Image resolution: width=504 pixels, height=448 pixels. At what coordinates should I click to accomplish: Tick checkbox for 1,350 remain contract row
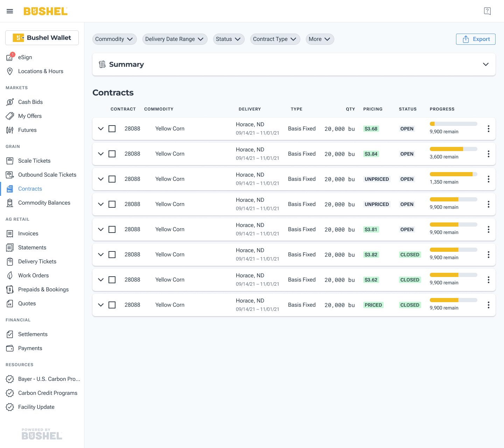point(112,179)
